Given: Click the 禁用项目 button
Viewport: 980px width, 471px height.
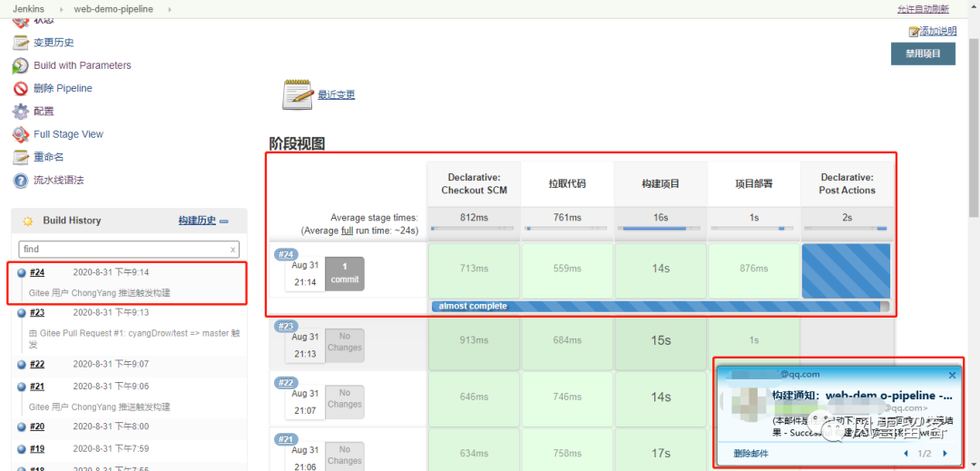Looking at the screenshot, I should coord(923,54).
